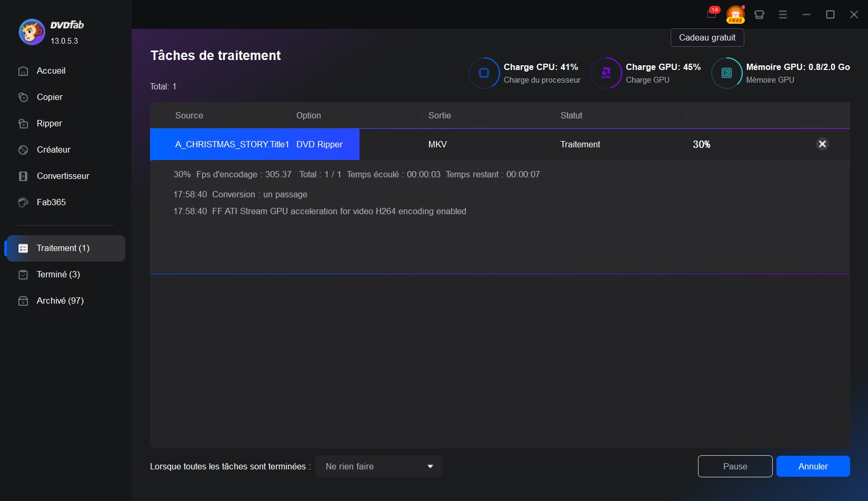
Task: View the Traitement tab
Action: point(63,248)
